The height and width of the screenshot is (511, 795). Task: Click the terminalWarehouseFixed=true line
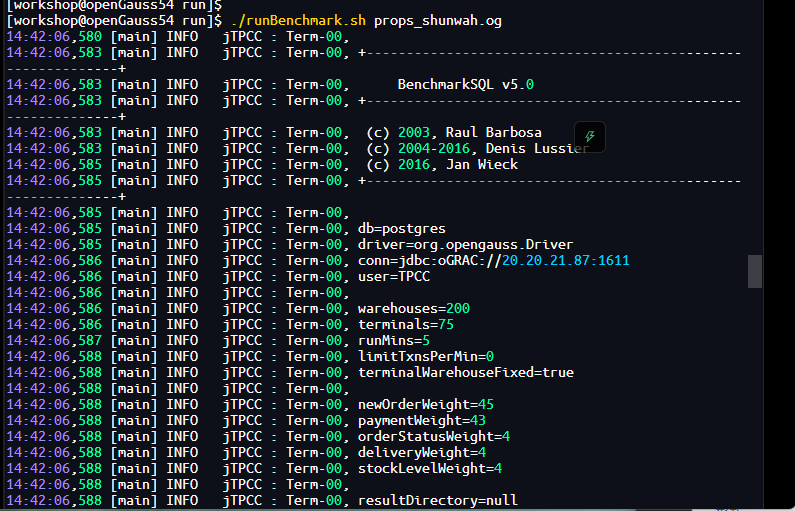465,373
